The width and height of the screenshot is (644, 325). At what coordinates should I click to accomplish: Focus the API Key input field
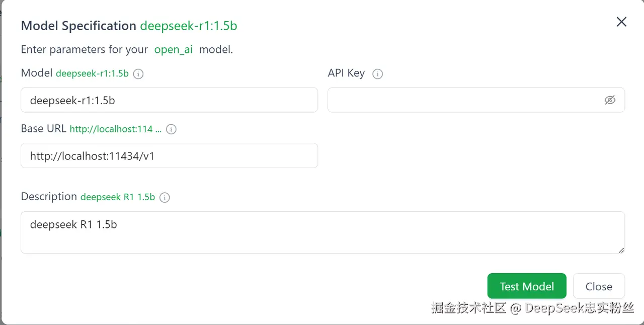pyautogui.click(x=463, y=100)
